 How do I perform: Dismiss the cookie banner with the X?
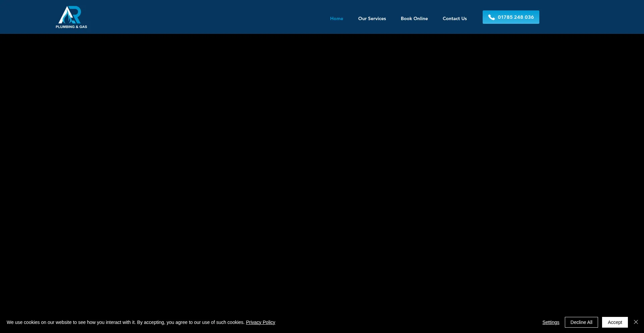tap(636, 322)
